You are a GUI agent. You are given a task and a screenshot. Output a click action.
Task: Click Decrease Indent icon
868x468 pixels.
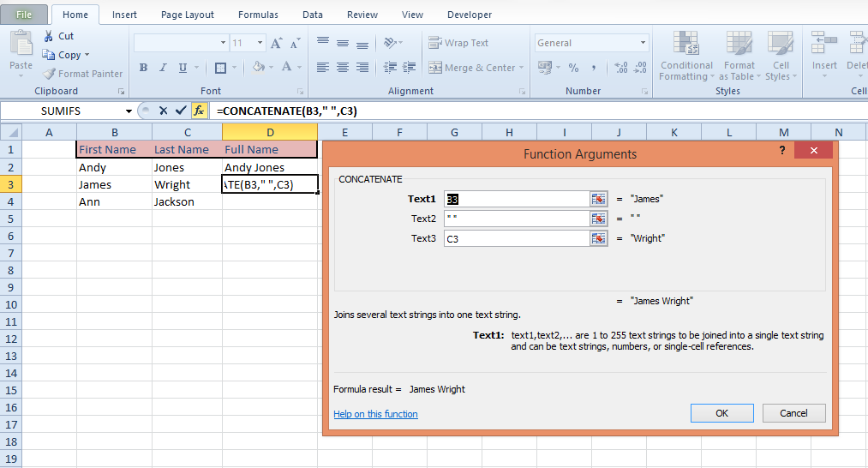pyautogui.click(x=390, y=68)
